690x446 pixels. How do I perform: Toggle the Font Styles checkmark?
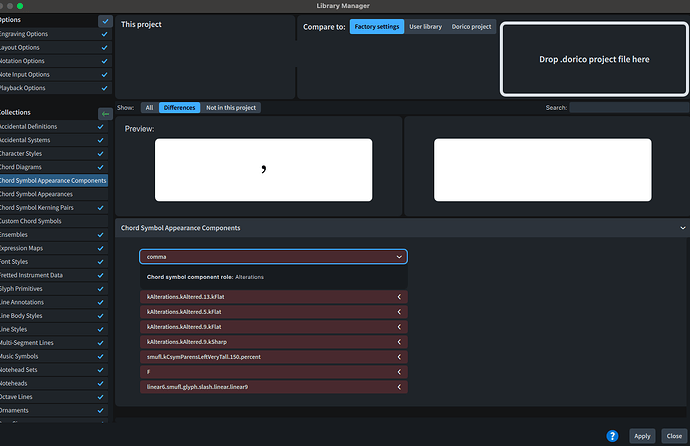click(100, 262)
